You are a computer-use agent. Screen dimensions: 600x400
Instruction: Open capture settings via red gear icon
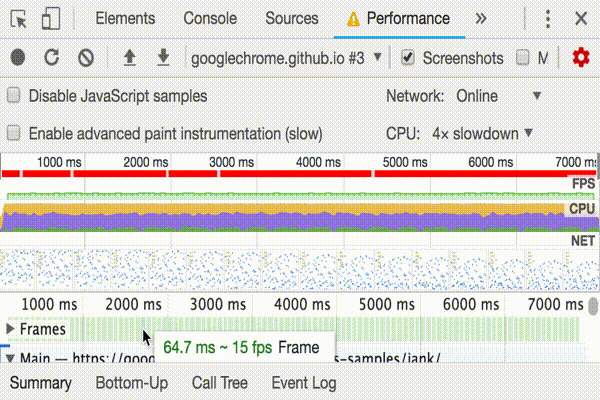(581, 57)
